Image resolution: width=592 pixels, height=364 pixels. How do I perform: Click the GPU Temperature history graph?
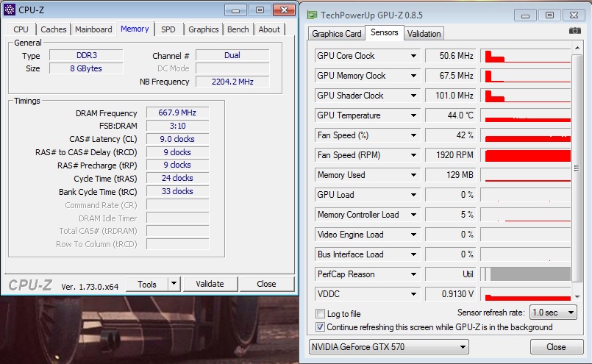526,115
